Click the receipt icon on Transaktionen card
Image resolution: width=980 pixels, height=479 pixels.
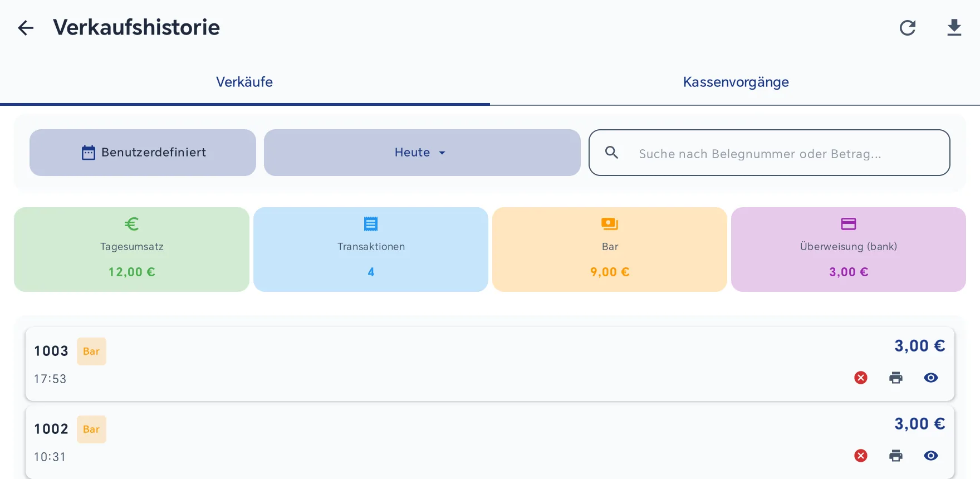371,224
